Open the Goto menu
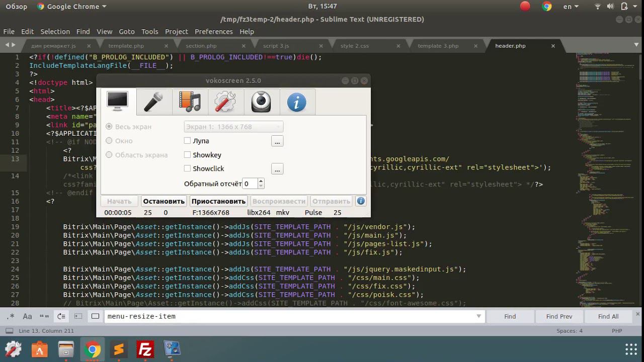This screenshot has height=362, width=644. (x=127, y=31)
